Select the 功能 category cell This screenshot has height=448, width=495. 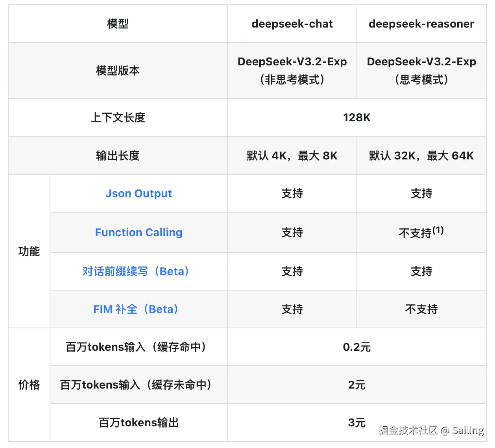point(29,251)
